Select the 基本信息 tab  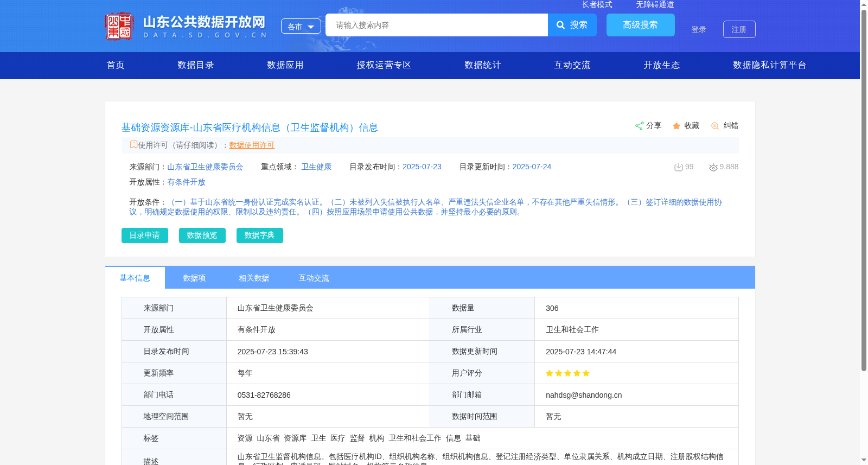pos(135,278)
